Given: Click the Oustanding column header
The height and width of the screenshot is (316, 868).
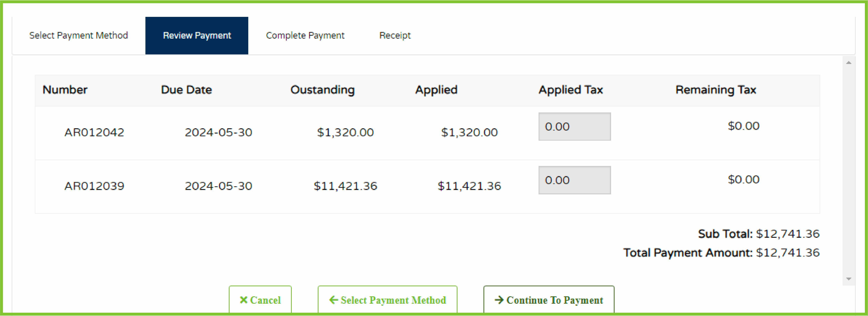Looking at the screenshot, I should tap(322, 90).
